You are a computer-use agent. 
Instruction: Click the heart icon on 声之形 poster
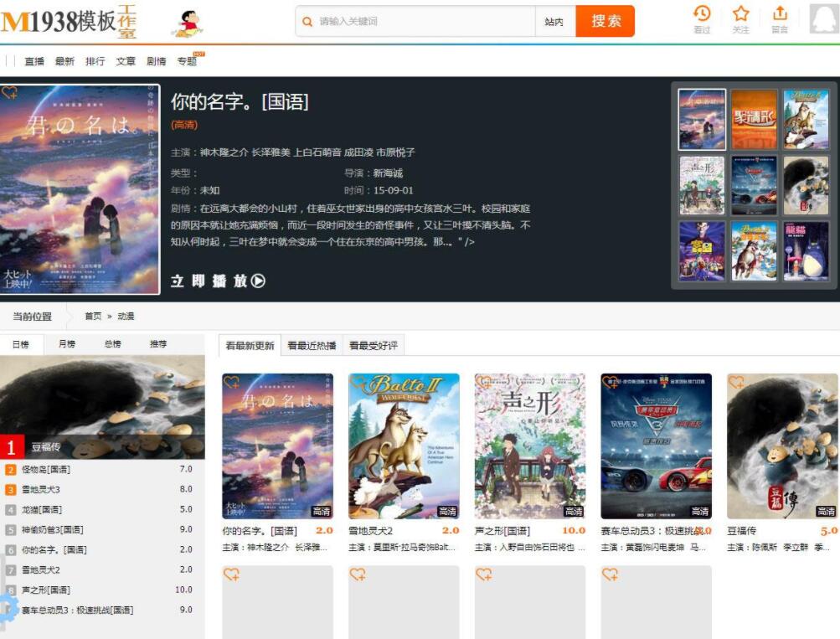coord(482,384)
